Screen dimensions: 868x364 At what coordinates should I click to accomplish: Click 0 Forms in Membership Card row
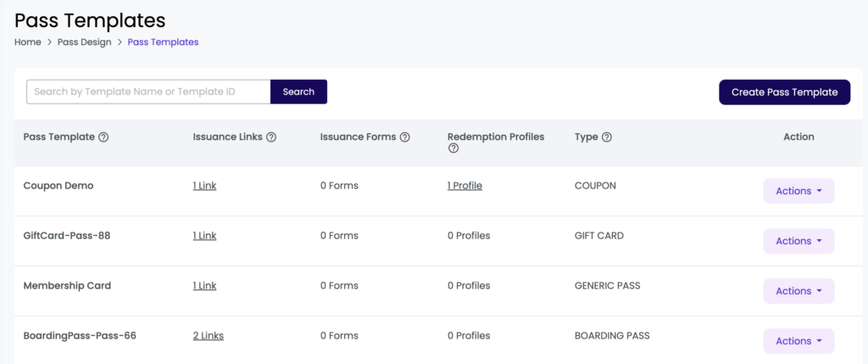339,286
